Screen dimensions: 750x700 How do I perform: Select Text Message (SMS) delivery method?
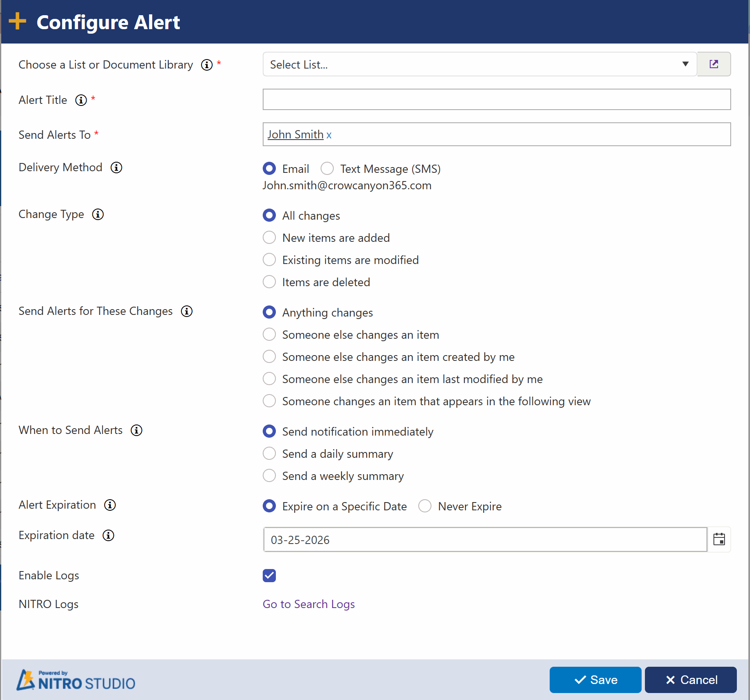[327, 168]
